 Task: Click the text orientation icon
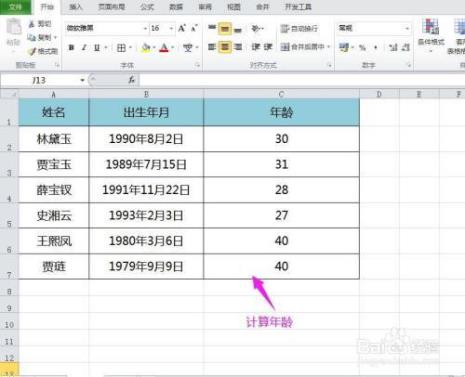click(x=256, y=29)
